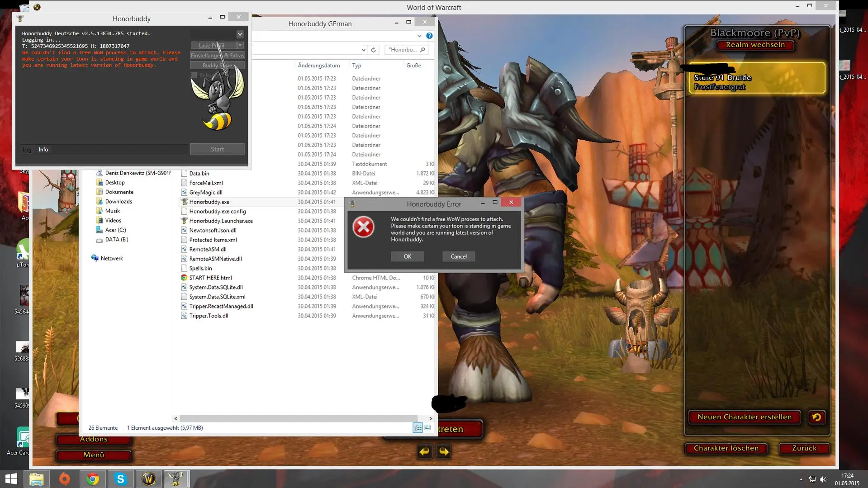This screenshot has height=488, width=868.
Task: Select Downloads folder in navigation pane
Action: pyautogui.click(x=119, y=202)
